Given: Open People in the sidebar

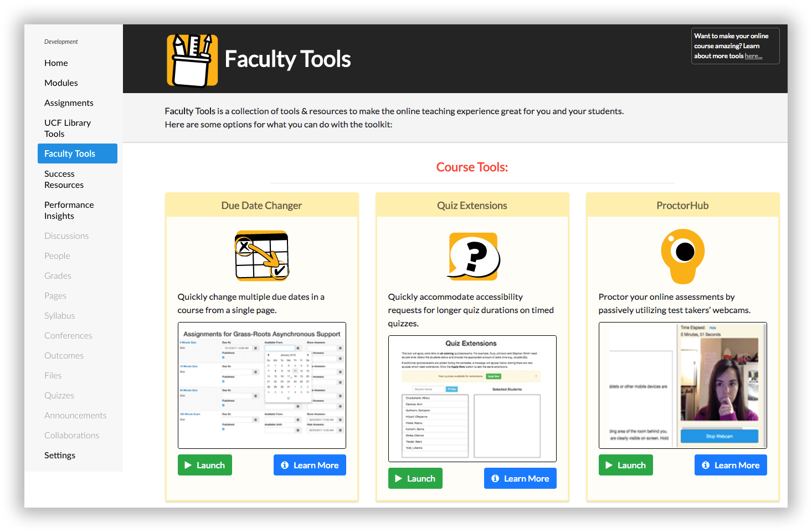Looking at the screenshot, I should (57, 256).
